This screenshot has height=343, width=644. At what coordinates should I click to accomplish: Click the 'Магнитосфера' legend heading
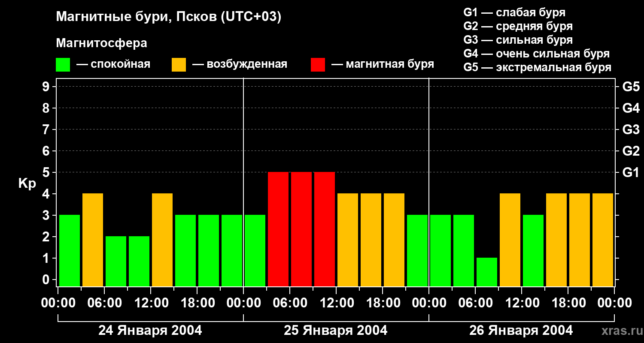tap(101, 43)
